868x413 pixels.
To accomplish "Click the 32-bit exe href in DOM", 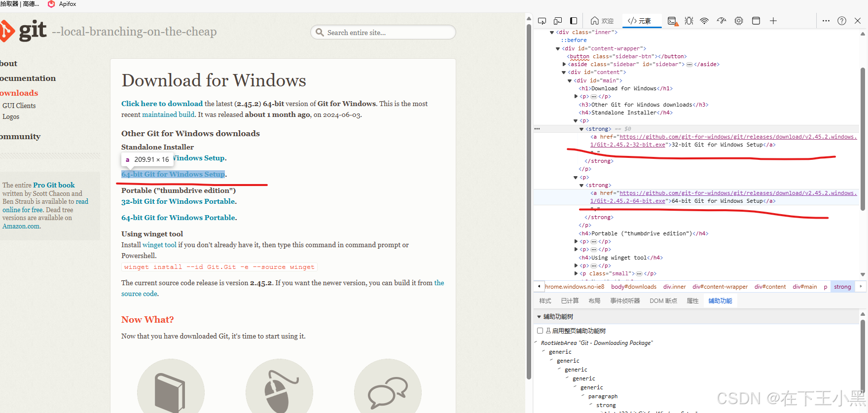I will pyautogui.click(x=723, y=141).
